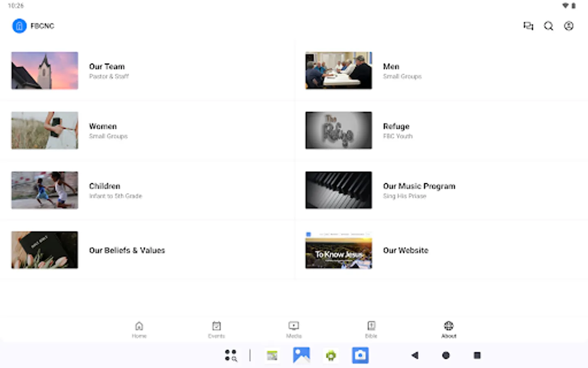Image resolution: width=588 pixels, height=368 pixels.
Task: Open the camera capture icon in the bottom toolbar
Action: pyautogui.click(x=360, y=355)
